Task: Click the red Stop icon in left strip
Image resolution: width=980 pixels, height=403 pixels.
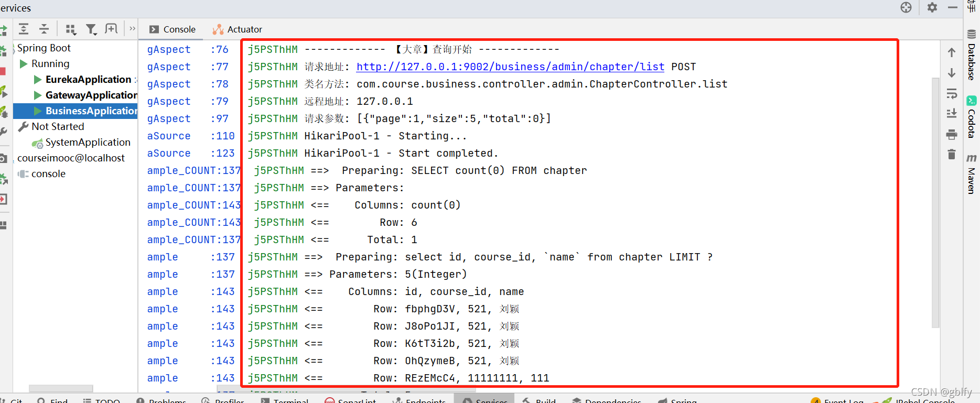Action: (3, 71)
